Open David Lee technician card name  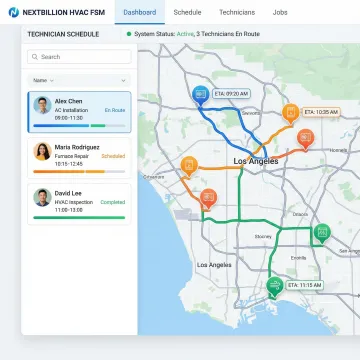tap(68, 193)
